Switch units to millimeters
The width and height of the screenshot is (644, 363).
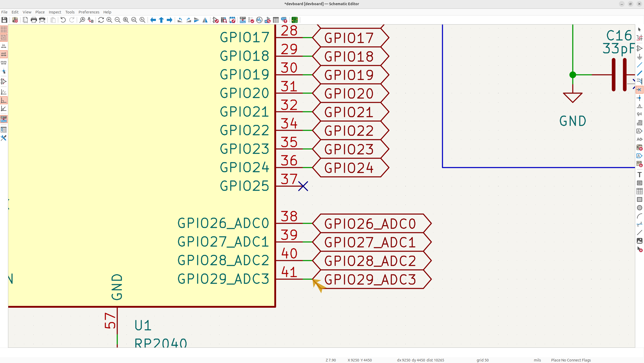(4, 63)
